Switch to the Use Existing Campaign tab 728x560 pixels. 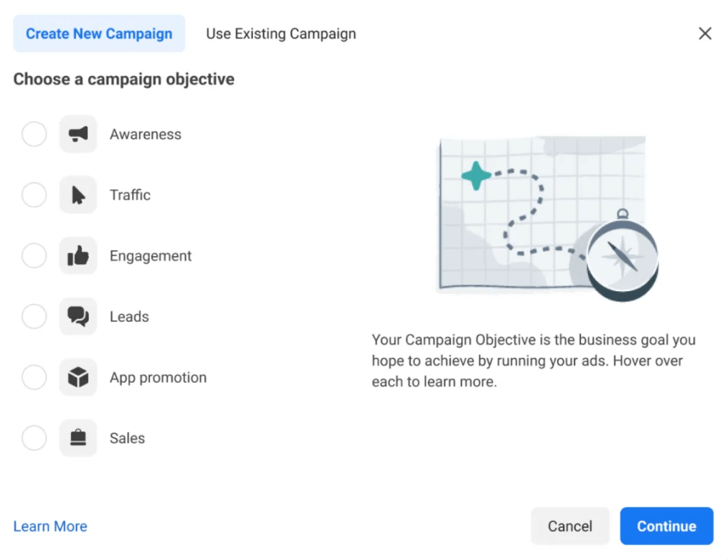click(280, 33)
